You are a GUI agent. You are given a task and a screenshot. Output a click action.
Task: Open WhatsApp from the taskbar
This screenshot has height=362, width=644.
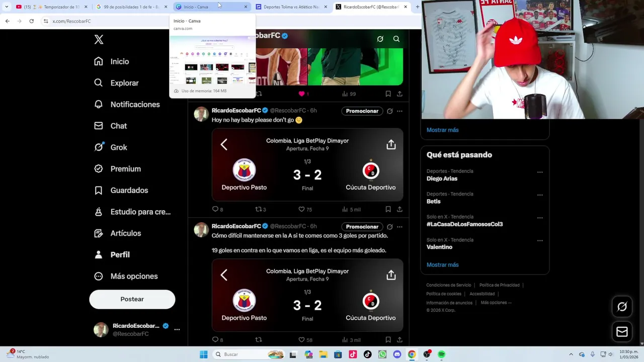382,354
